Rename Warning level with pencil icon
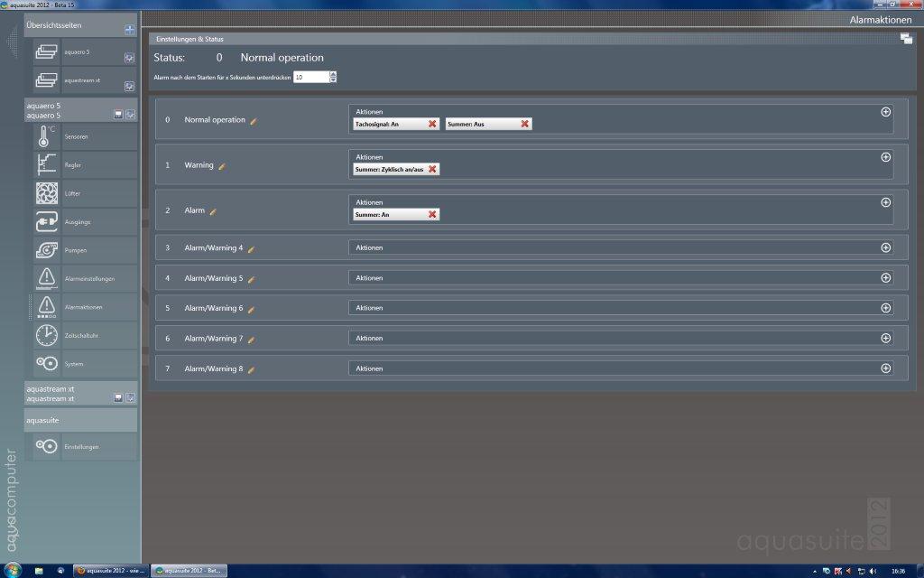Screen dimensions: 924x578 (x=222, y=166)
